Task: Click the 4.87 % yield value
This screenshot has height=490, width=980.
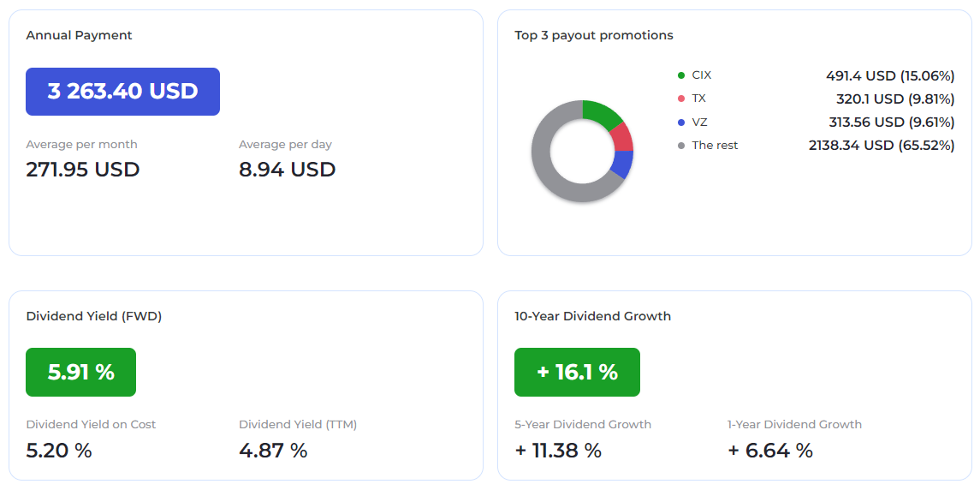Action: coord(273,450)
